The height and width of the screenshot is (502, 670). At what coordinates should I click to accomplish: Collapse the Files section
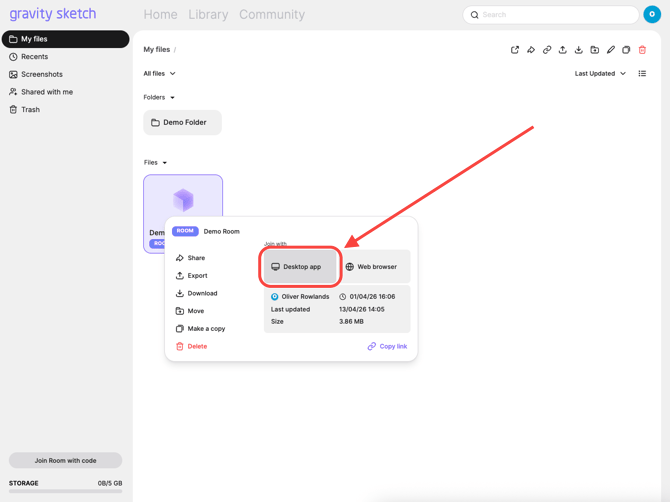155,162
